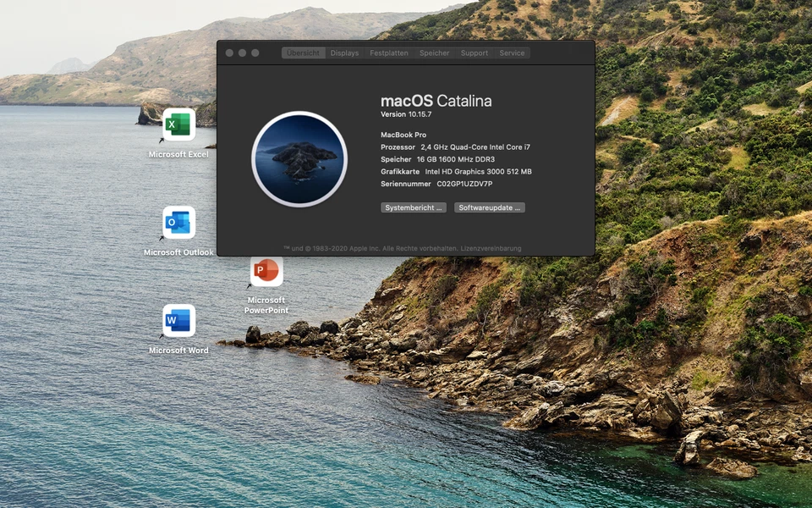Switch to the Festplatten tab
Image resolution: width=812 pixels, height=508 pixels.
[x=389, y=52]
